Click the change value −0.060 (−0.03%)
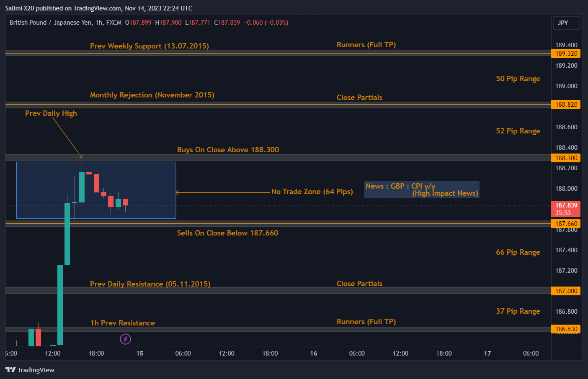The height and width of the screenshot is (379, 588). click(266, 23)
